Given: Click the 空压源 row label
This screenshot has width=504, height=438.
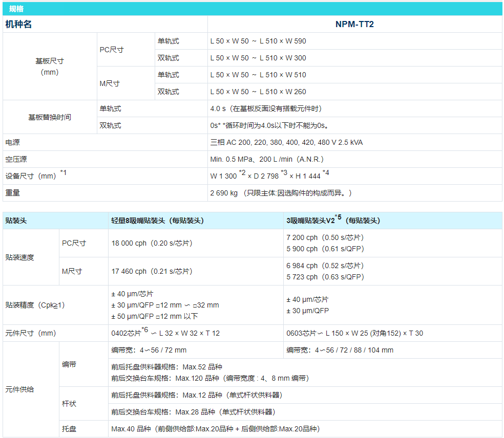Looking at the screenshot, I should point(16,159).
